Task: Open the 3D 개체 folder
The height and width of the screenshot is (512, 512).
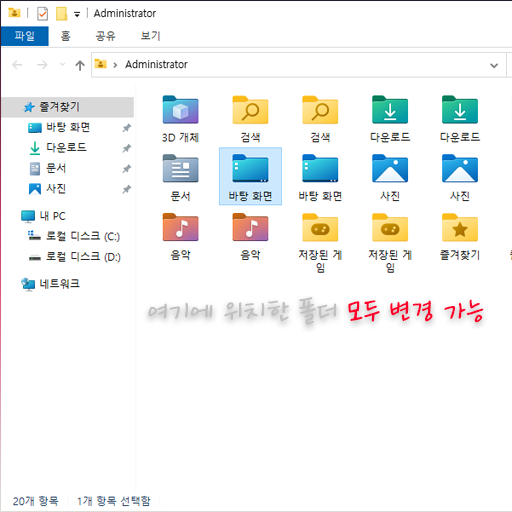Action: (180, 119)
